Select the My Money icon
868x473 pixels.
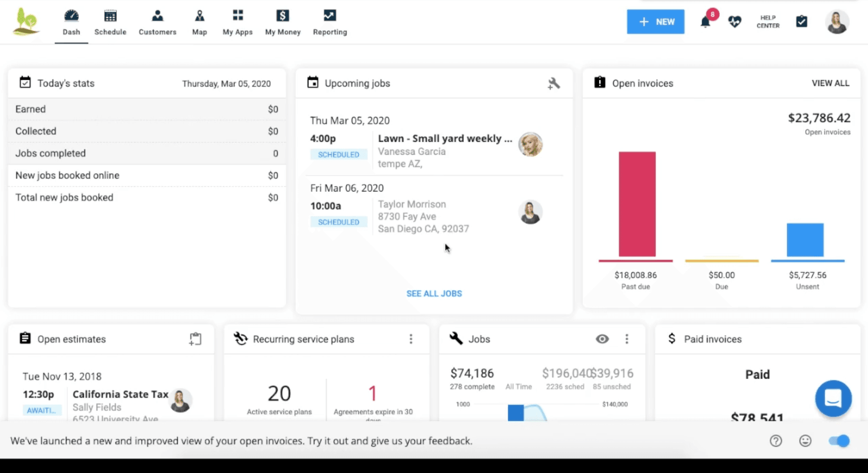tap(283, 15)
